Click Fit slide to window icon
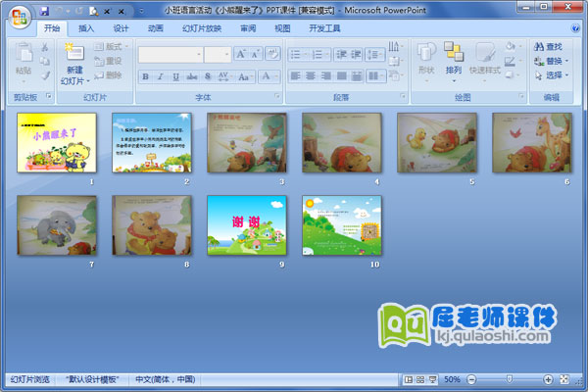Viewport: 588px width, 392px height. coord(564,379)
